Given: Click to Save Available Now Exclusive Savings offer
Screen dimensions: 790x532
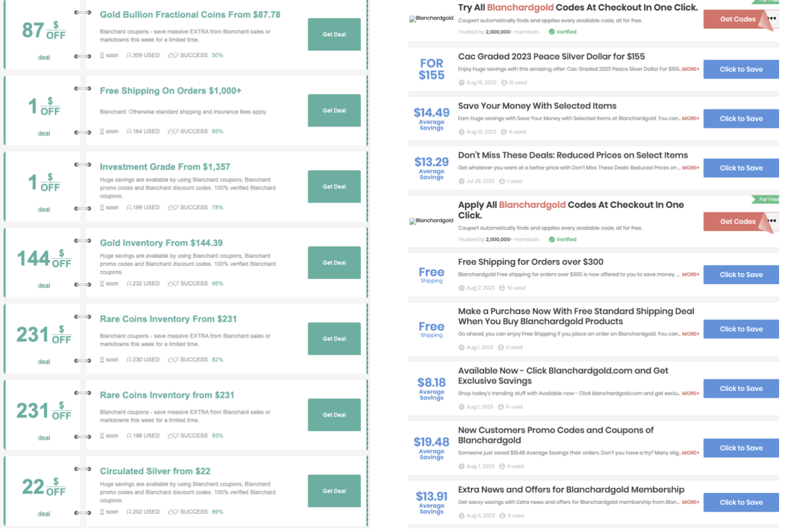Looking at the screenshot, I should coord(741,389).
